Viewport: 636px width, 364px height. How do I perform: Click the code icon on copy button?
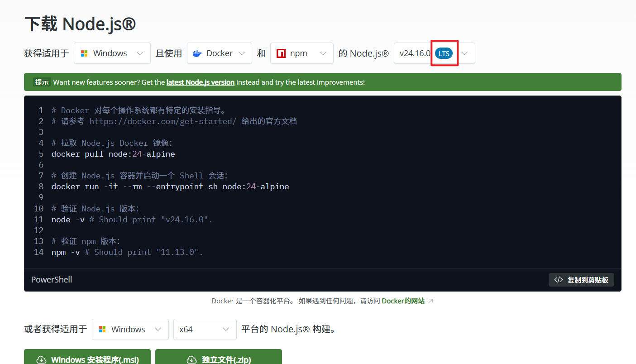(559, 280)
